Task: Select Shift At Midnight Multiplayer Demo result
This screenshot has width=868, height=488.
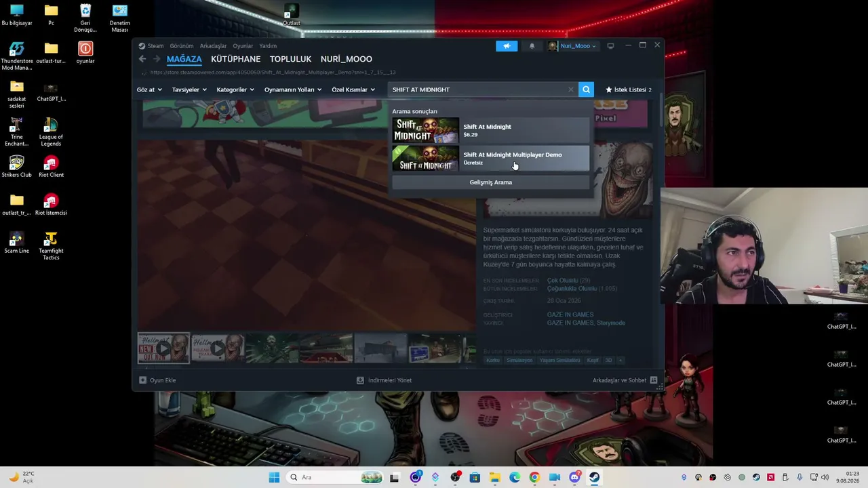Action: click(491, 158)
